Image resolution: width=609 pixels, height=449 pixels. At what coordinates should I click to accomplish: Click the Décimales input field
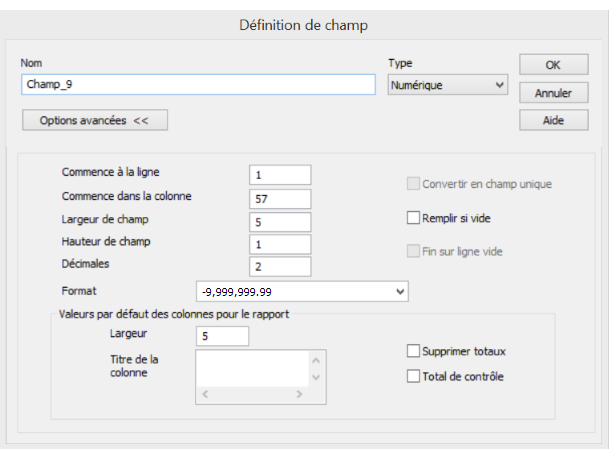click(280, 268)
